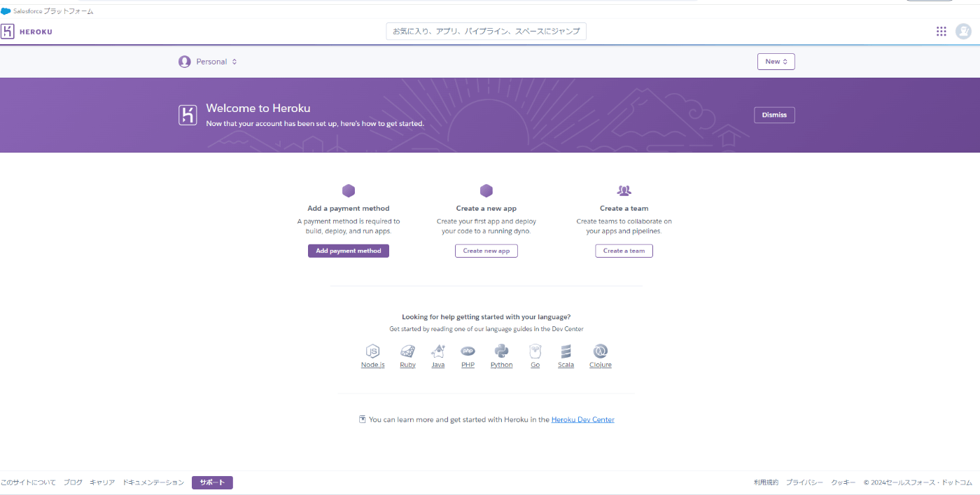Click the Heroku logo in welcome banner
Image resolution: width=980 pixels, height=495 pixels.
click(188, 115)
